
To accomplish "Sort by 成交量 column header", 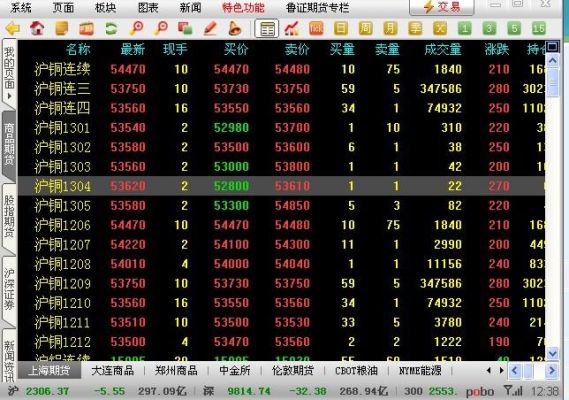I will pyautogui.click(x=443, y=49).
